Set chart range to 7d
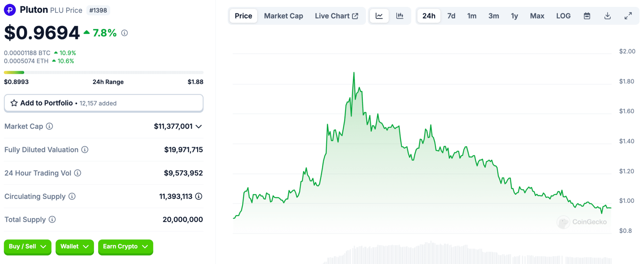Screen dimensions: 644x264 [x=451, y=16]
